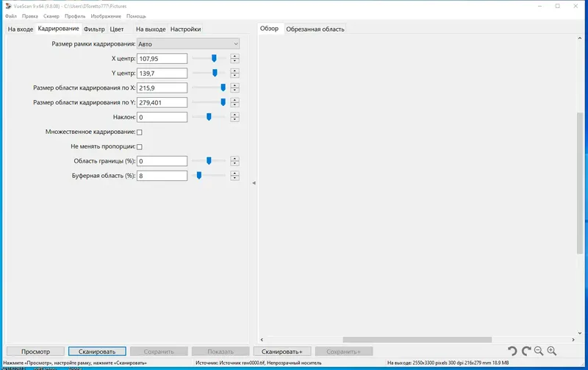Click the Просмотр button

(x=35, y=352)
